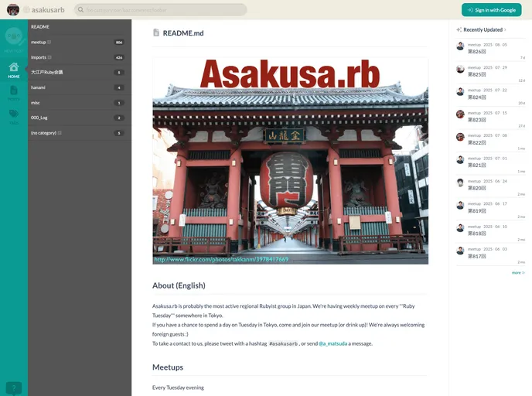532x396 pixels.
Task: Open the New Post pencil icon
Action: click(x=14, y=40)
